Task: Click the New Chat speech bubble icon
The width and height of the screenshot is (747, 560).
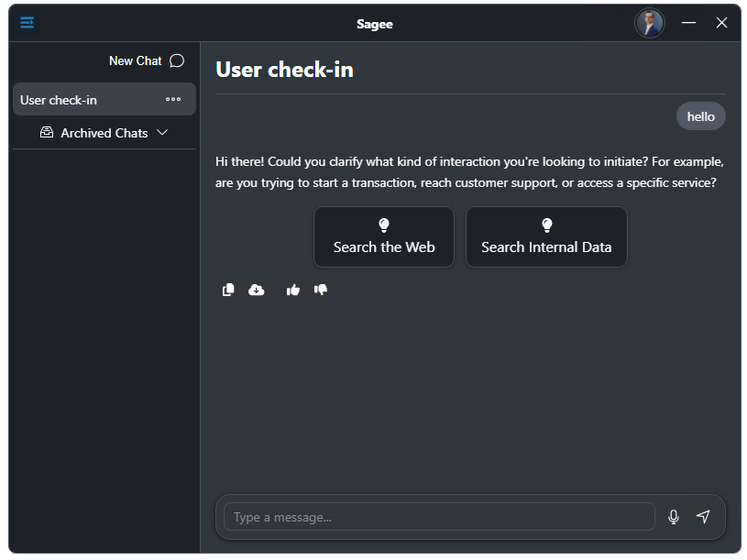Action: coord(177,61)
